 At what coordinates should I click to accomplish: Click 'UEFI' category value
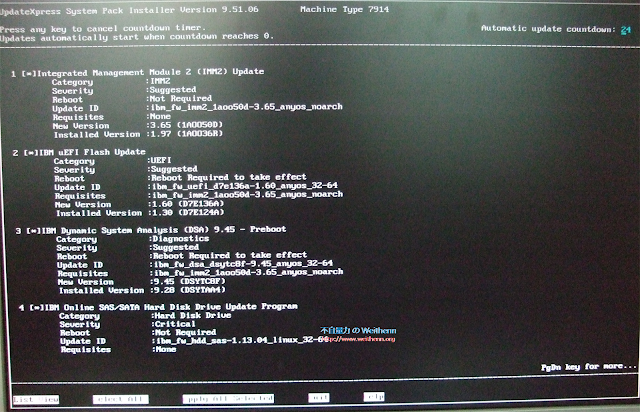(161, 160)
